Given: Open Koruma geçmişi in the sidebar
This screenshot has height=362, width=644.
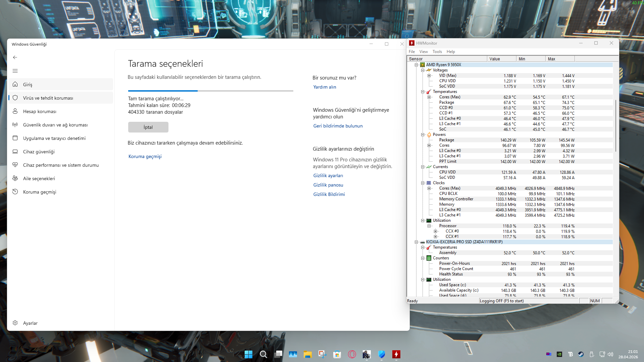Looking at the screenshot, I should click(x=61, y=192).
